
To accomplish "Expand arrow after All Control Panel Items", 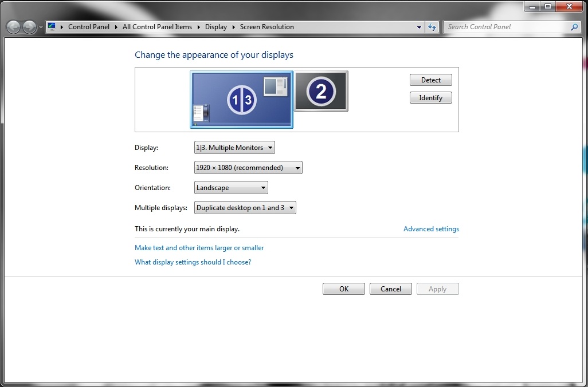I will (x=199, y=27).
